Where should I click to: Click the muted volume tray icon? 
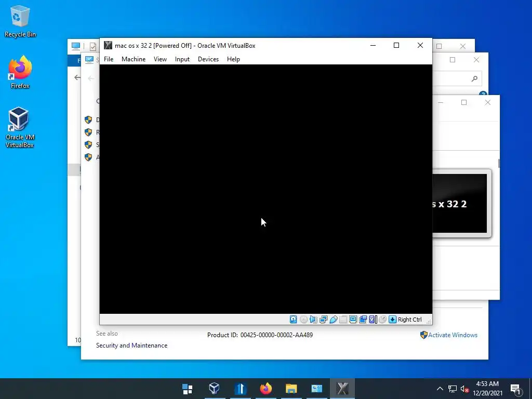(464, 389)
